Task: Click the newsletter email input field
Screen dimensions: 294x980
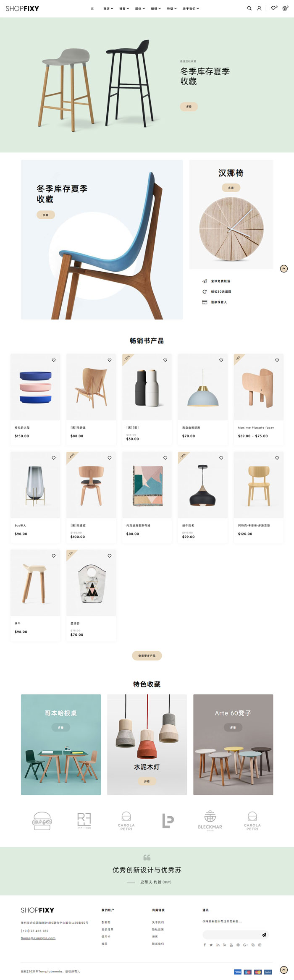Action: (x=231, y=935)
